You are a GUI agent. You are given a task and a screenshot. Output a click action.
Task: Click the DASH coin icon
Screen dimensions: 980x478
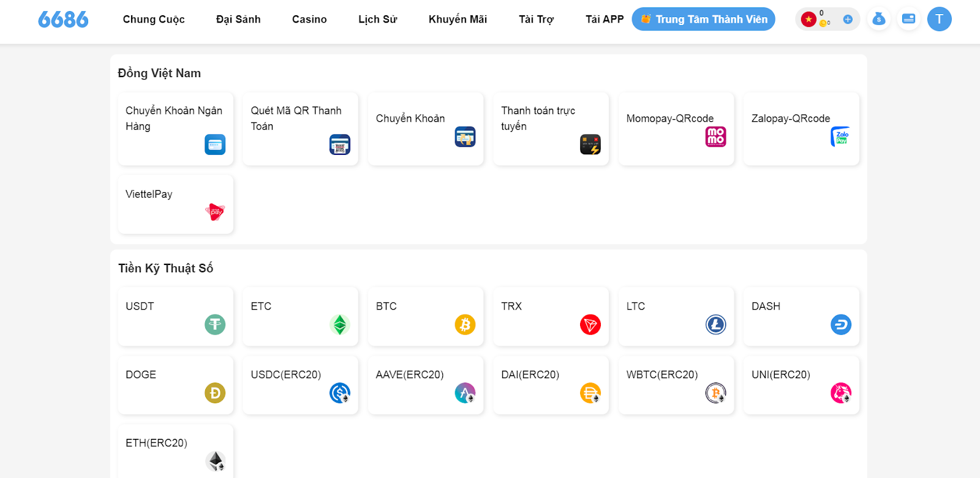click(x=841, y=324)
